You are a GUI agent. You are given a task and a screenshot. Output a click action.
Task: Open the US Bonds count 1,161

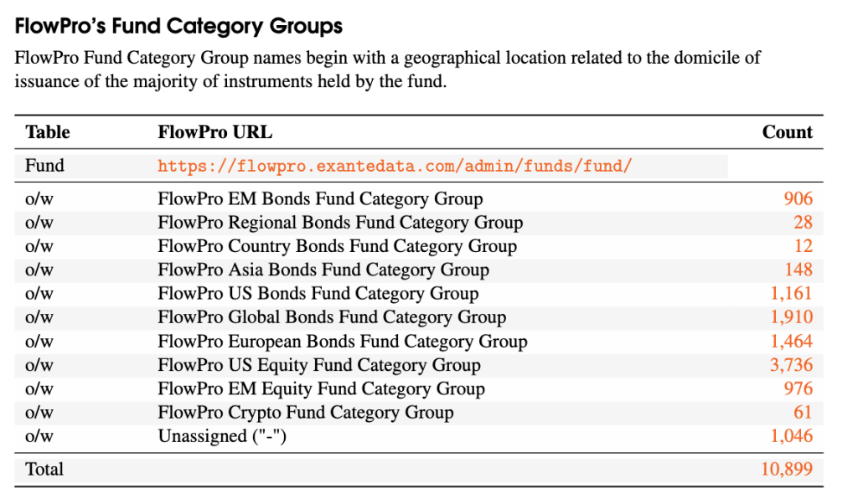(x=792, y=294)
